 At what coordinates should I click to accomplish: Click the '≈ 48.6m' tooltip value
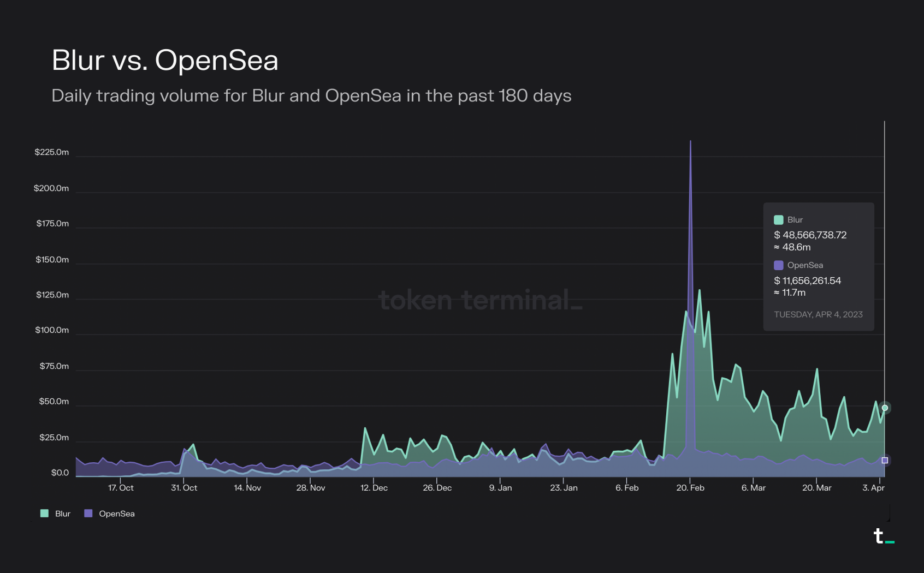(792, 247)
